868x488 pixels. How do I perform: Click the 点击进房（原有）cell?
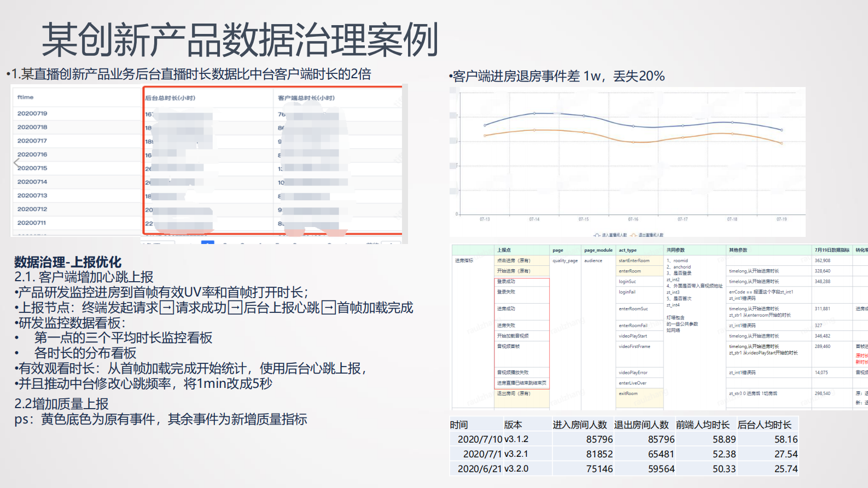click(x=514, y=260)
